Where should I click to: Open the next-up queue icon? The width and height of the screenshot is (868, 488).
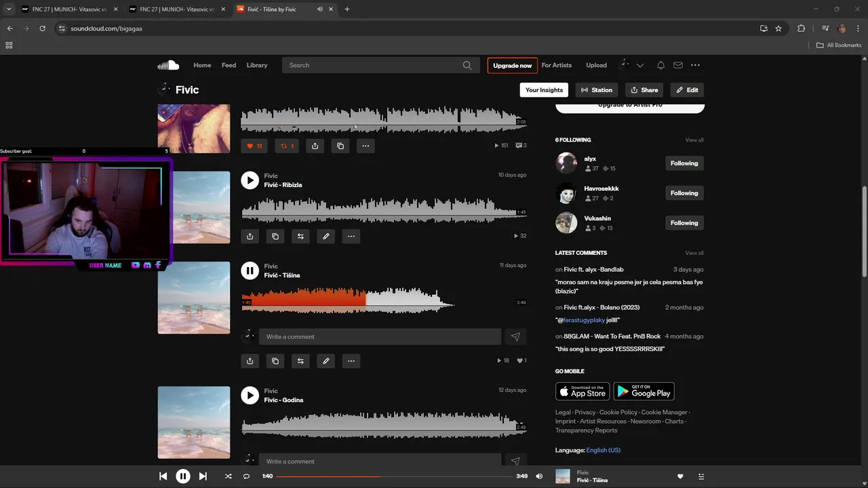click(x=701, y=476)
